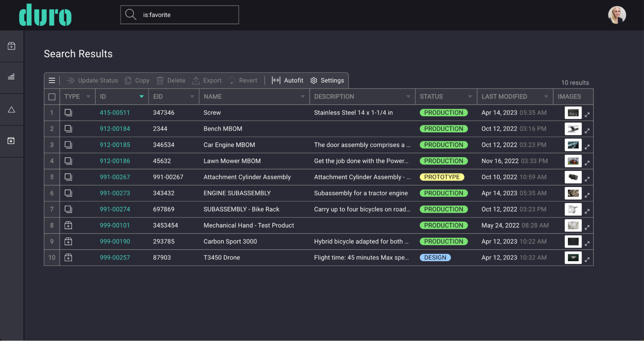This screenshot has width=644, height=341.
Task: Open the STATUS column dropdown arrow
Action: point(470,97)
